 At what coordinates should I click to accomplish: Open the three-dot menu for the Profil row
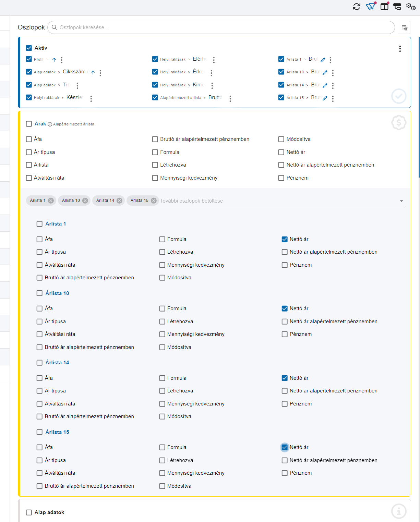pyautogui.click(x=62, y=60)
